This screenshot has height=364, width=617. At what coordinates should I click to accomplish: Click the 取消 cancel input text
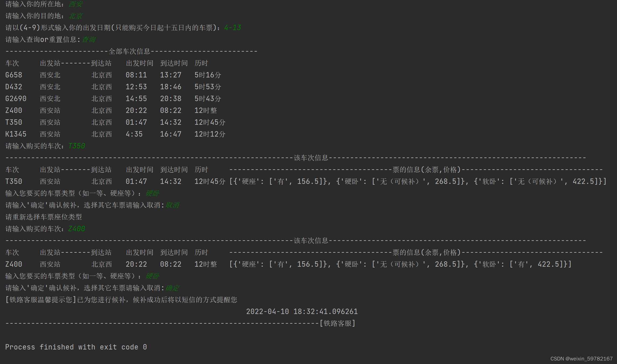(172, 205)
